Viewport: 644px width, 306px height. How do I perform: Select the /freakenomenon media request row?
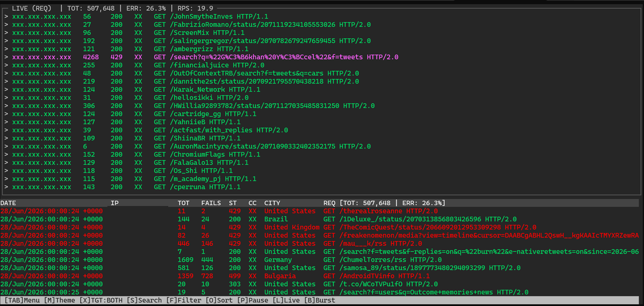pos(320,236)
